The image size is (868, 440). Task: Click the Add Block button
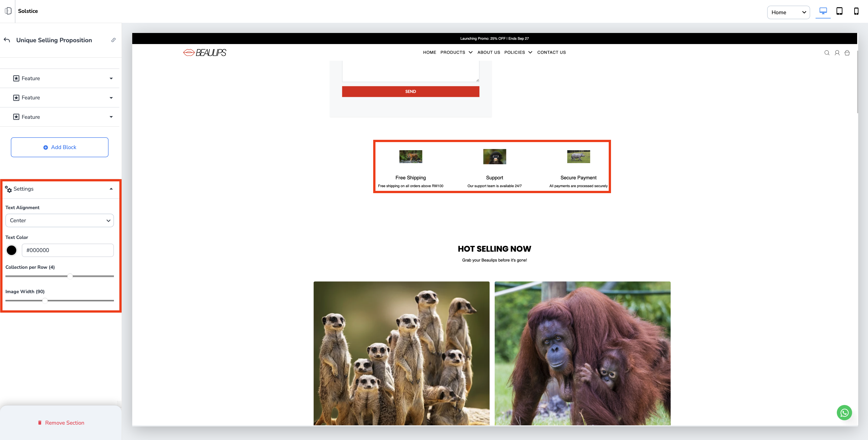point(60,147)
